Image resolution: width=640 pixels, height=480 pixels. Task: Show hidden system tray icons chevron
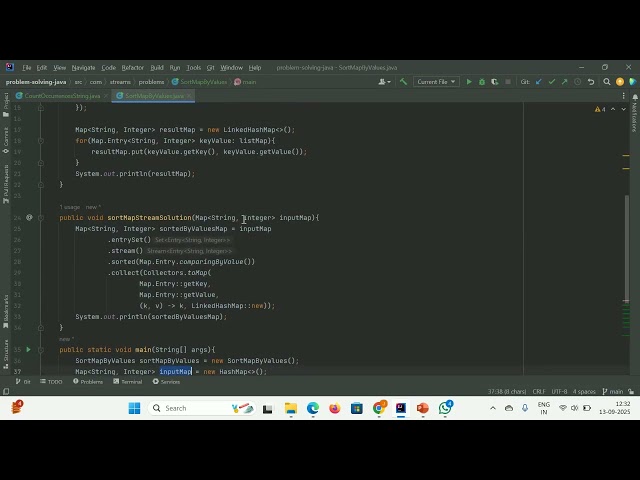pos(493,408)
